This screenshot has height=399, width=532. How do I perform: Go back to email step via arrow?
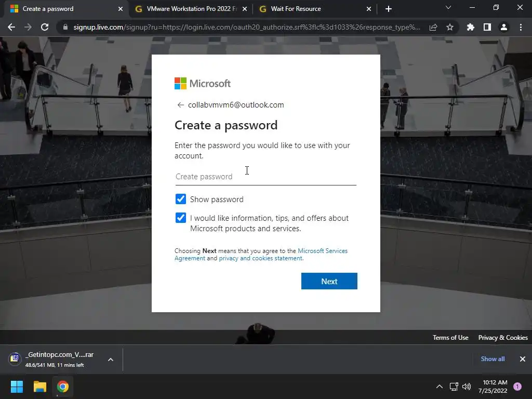pyautogui.click(x=180, y=105)
